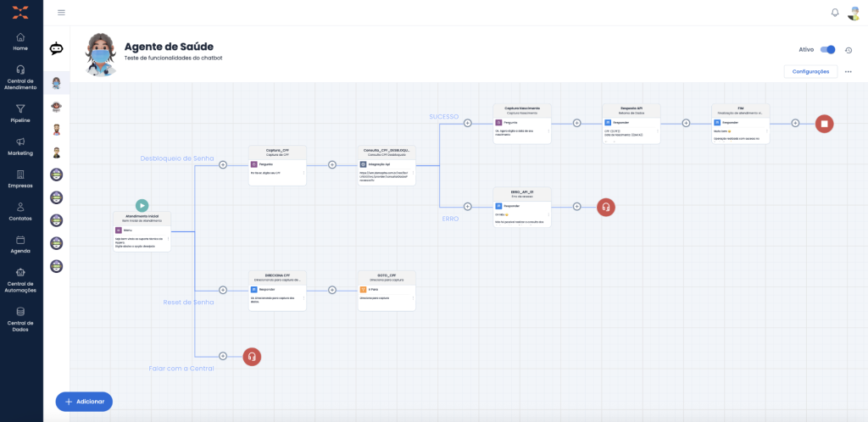This screenshot has width=868, height=422.
Task: Click the Adicionar button
Action: click(84, 401)
